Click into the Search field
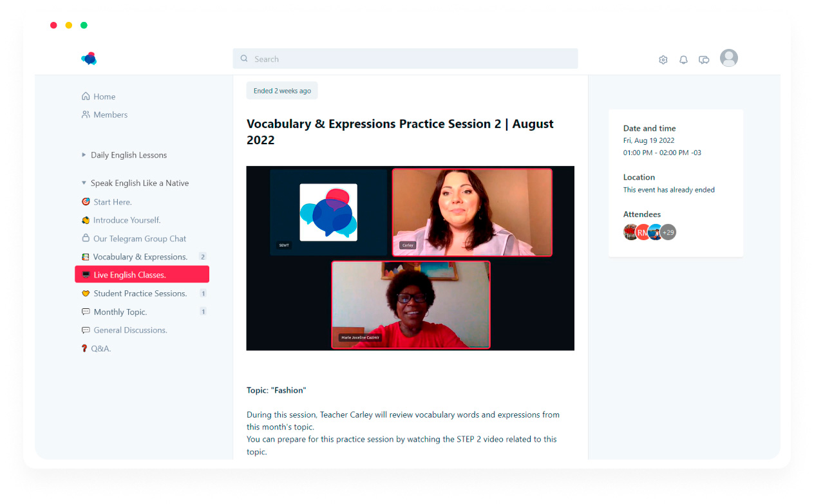 coord(405,59)
